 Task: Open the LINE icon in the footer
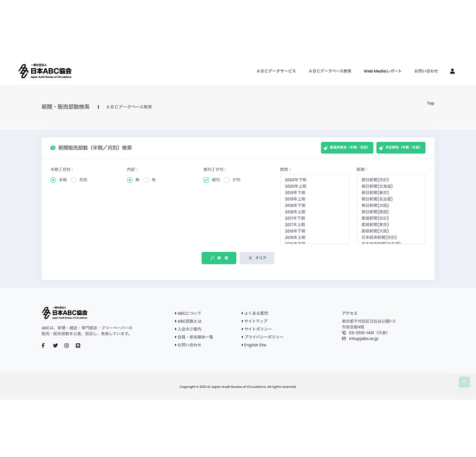(78, 345)
